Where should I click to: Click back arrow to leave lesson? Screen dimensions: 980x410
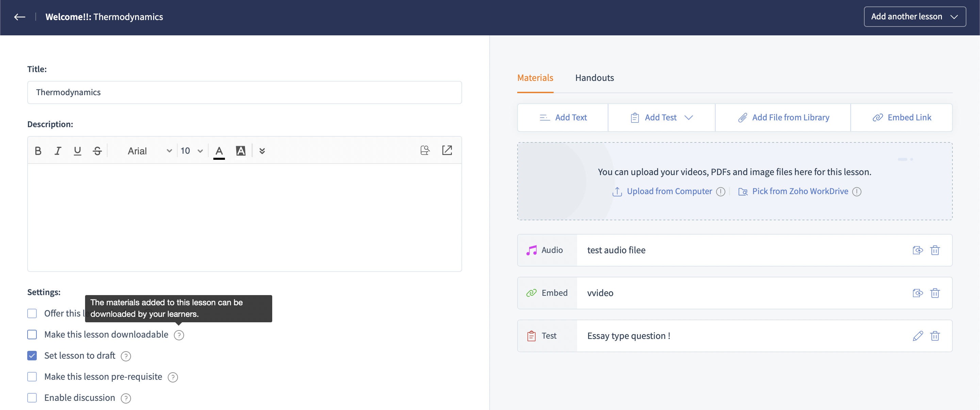pos(19,17)
